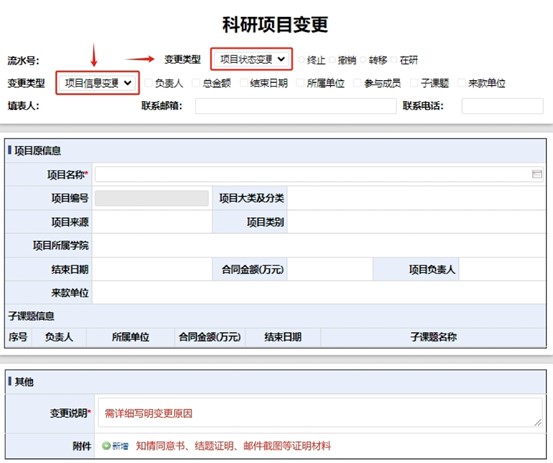The image size is (553, 463).
Task: Open the 项目信息变更 dropdown
Action: [97, 83]
